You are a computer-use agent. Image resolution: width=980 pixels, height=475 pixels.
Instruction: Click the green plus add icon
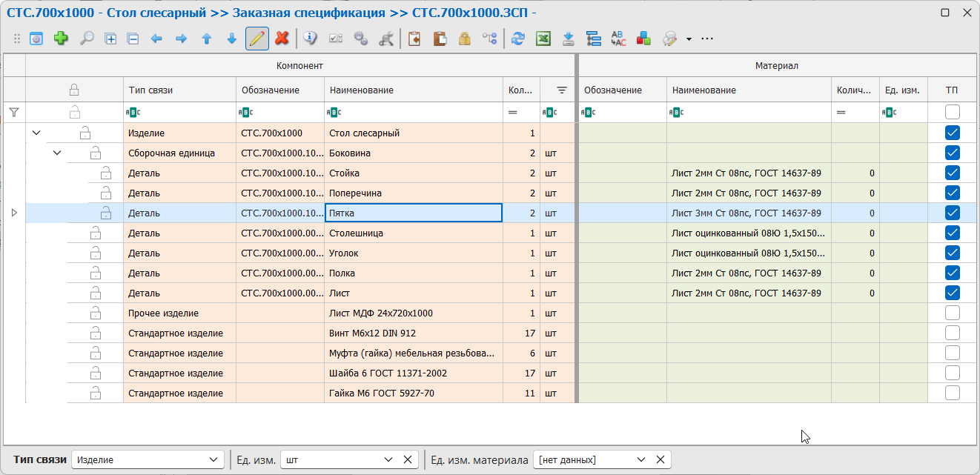pos(61,39)
